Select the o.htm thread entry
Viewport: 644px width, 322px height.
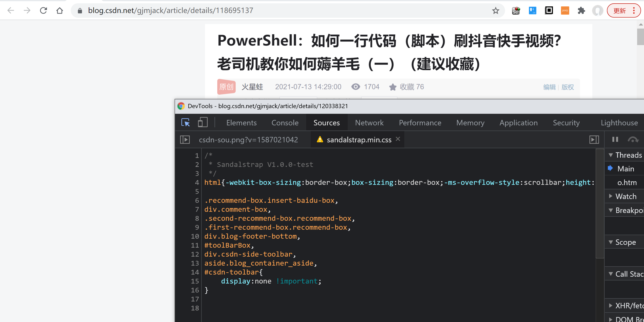(x=624, y=182)
